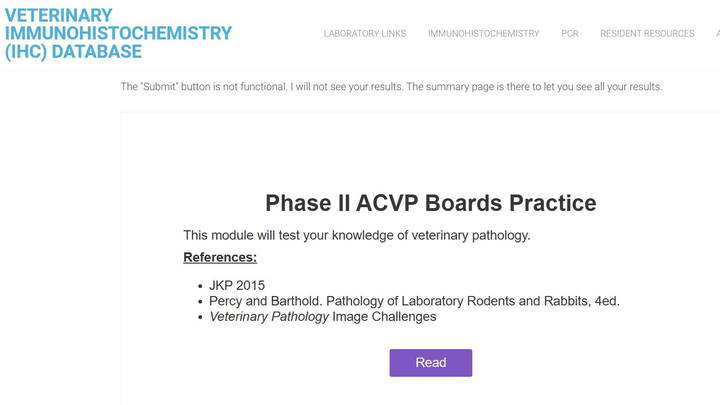Click the Phase II ACVP Boards Practice heading
The width and height of the screenshot is (720, 405).
pyautogui.click(x=430, y=203)
